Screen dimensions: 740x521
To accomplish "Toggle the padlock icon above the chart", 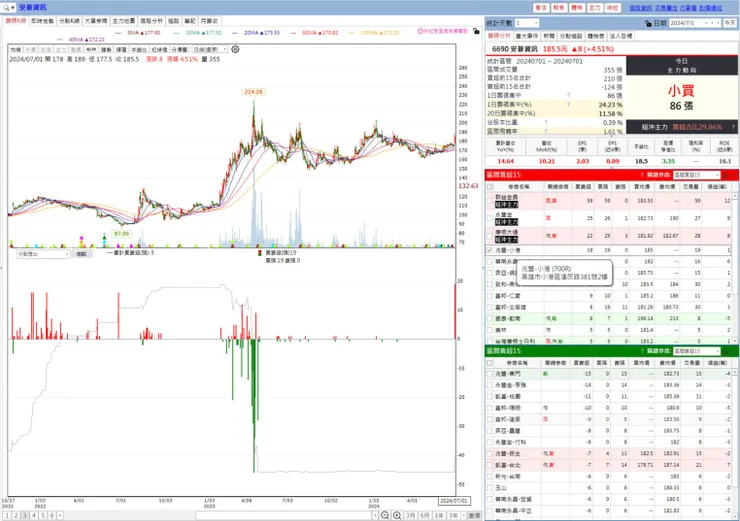I will (x=476, y=31).
